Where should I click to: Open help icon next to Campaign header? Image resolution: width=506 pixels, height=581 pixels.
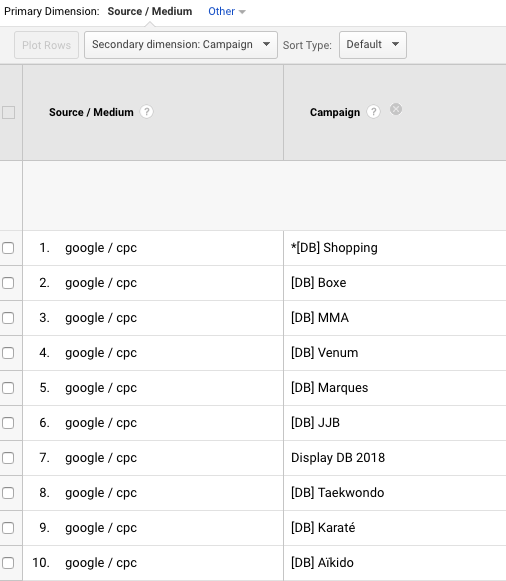click(x=373, y=112)
